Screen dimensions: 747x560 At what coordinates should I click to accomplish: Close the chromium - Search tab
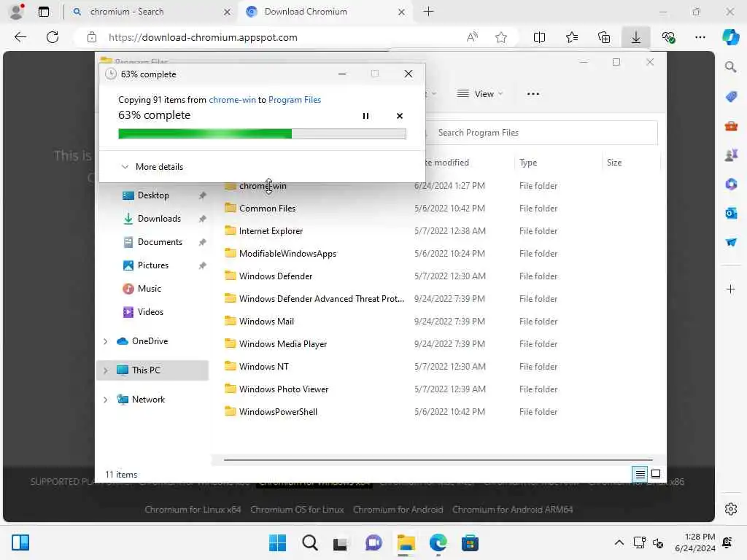coord(228,12)
